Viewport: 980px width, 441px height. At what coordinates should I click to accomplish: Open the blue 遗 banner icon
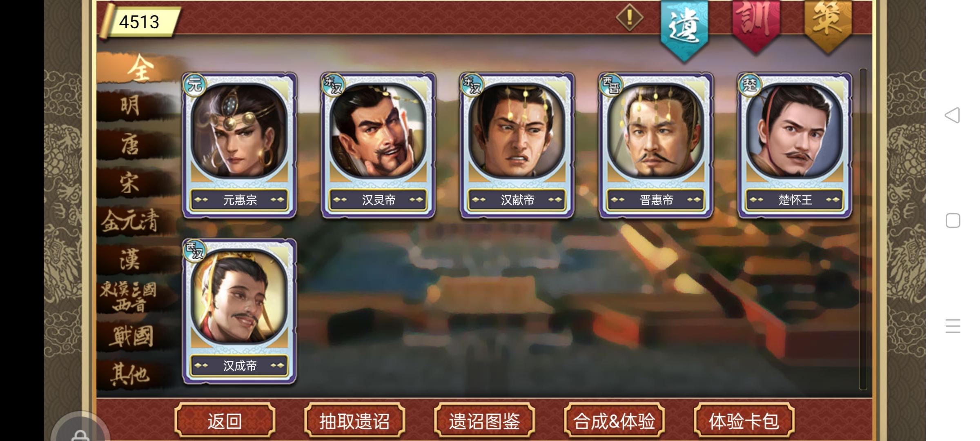click(x=684, y=29)
